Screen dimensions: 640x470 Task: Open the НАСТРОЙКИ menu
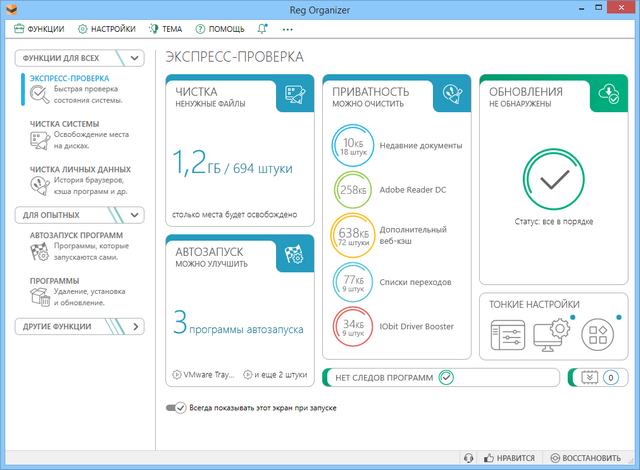(106, 30)
